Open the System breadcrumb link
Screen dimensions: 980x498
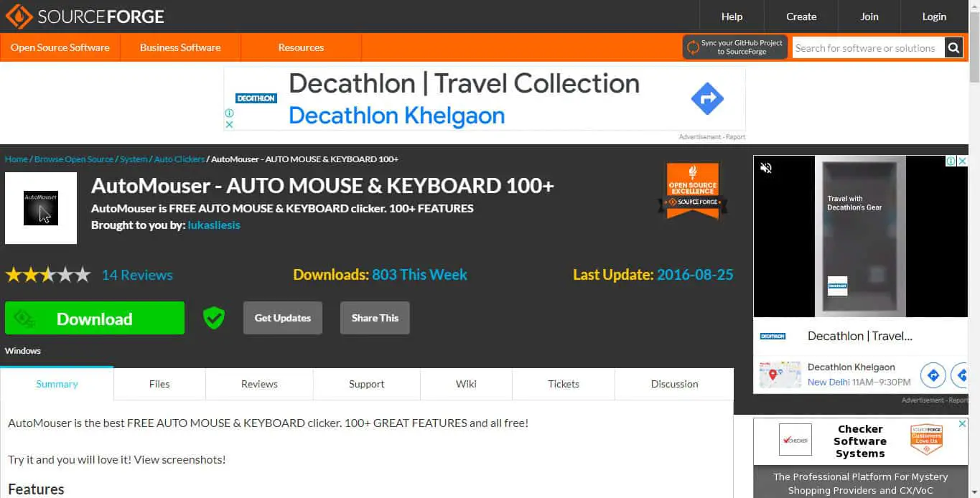click(x=134, y=159)
